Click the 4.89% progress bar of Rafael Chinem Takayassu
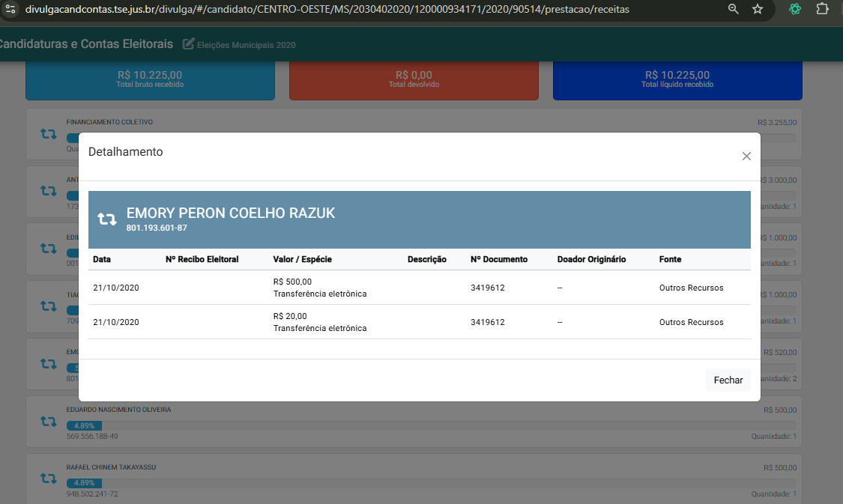Image resolution: width=843 pixels, height=504 pixels. (x=84, y=482)
